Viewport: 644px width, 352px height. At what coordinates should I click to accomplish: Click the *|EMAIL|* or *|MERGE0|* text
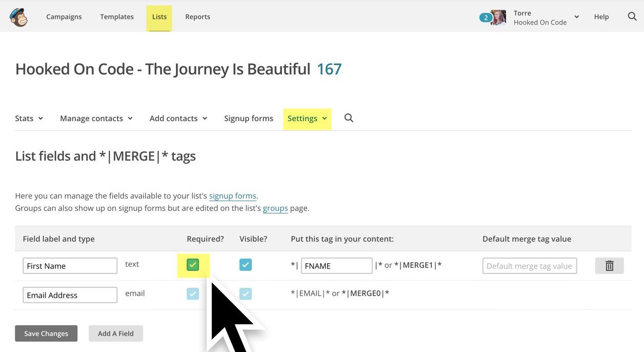pos(340,294)
